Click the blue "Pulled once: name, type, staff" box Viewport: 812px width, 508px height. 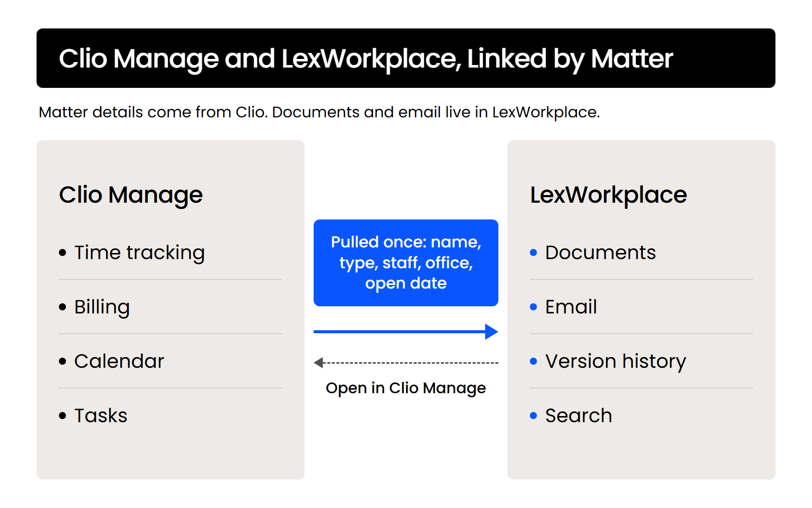pyautogui.click(x=406, y=263)
